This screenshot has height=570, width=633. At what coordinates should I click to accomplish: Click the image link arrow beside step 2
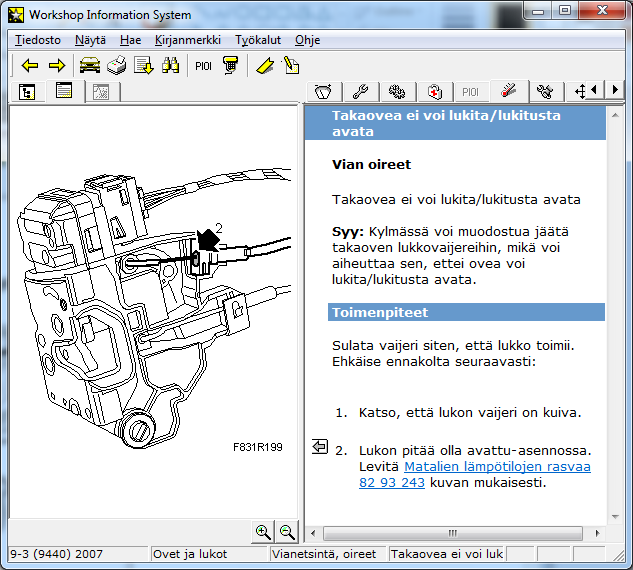click(x=320, y=446)
